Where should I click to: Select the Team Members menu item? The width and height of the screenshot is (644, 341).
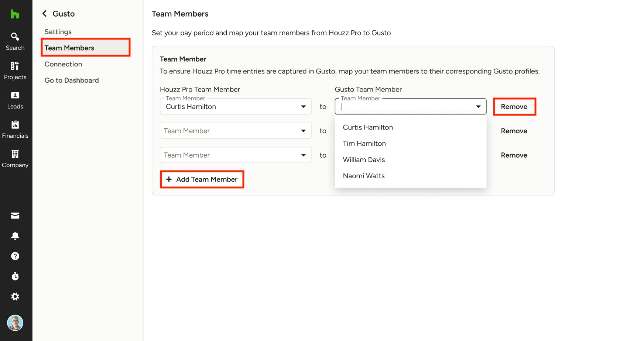point(86,48)
